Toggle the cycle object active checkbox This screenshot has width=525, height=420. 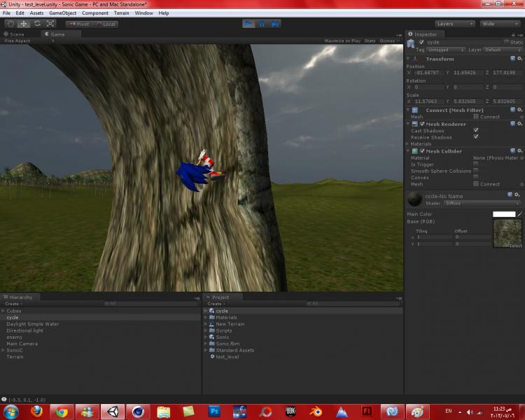coord(421,42)
